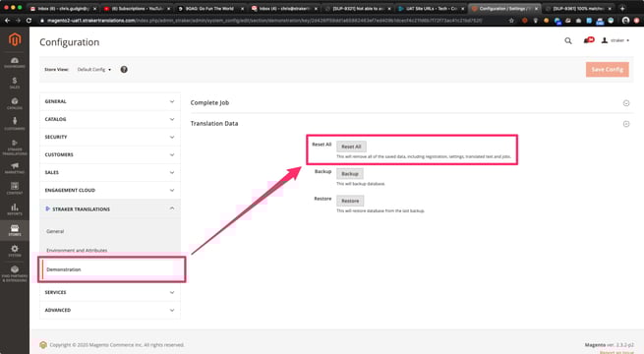Open the Reports bar chart sidebar icon
The width and height of the screenshot is (644, 354).
click(x=15, y=209)
